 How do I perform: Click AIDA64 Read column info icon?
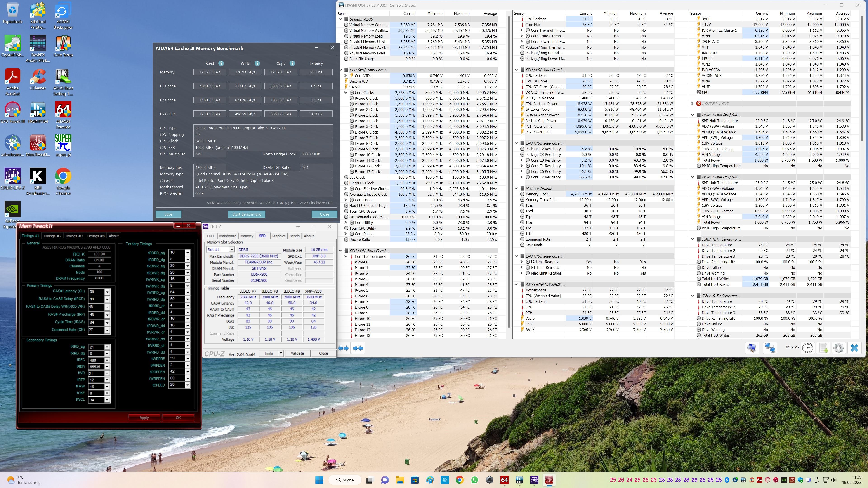(x=221, y=63)
